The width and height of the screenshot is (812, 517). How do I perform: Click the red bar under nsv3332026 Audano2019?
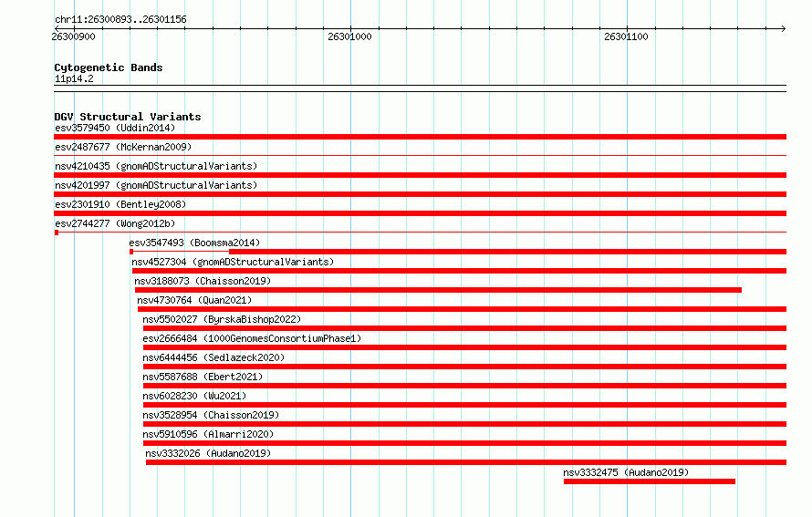coord(466,462)
